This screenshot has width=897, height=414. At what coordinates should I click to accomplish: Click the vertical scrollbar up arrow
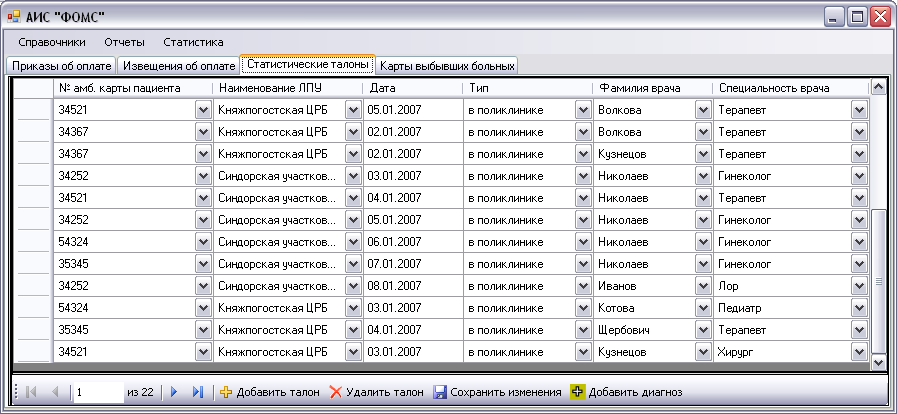[878, 87]
